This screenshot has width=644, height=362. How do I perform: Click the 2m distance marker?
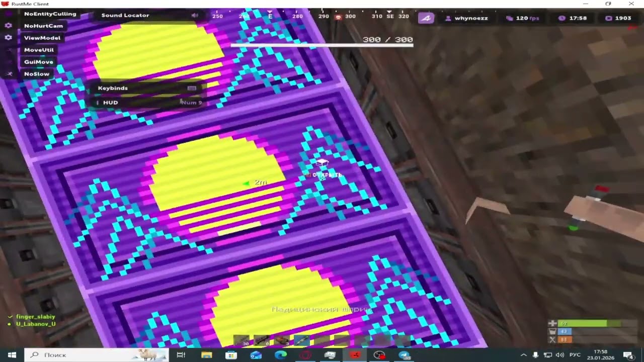pos(261,183)
